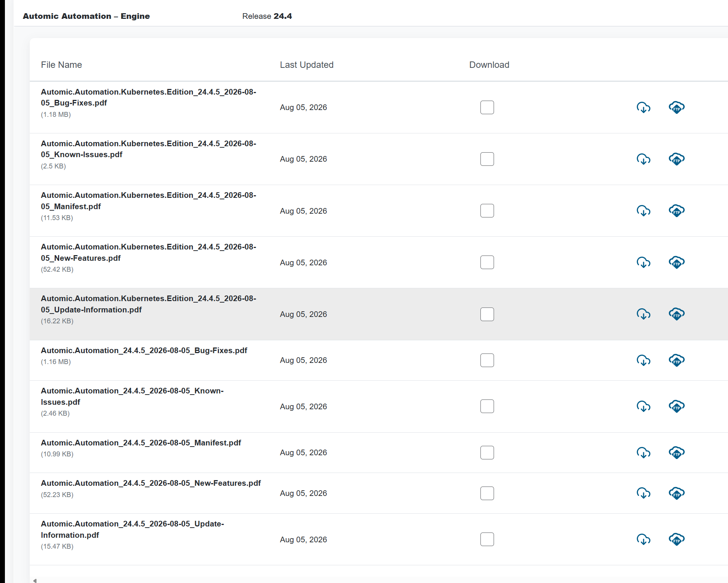This screenshot has height=583, width=728.
Task: Click the (52.42 KB) file size text
Action: [x=57, y=269]
